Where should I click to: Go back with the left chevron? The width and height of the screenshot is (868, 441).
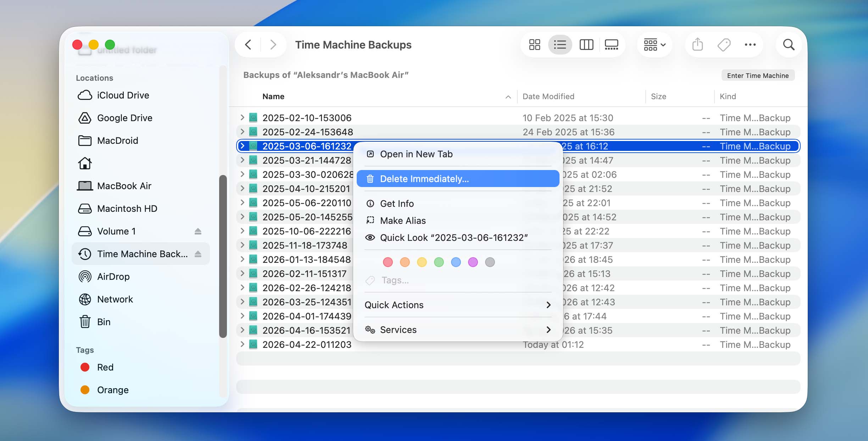point(248,45)
